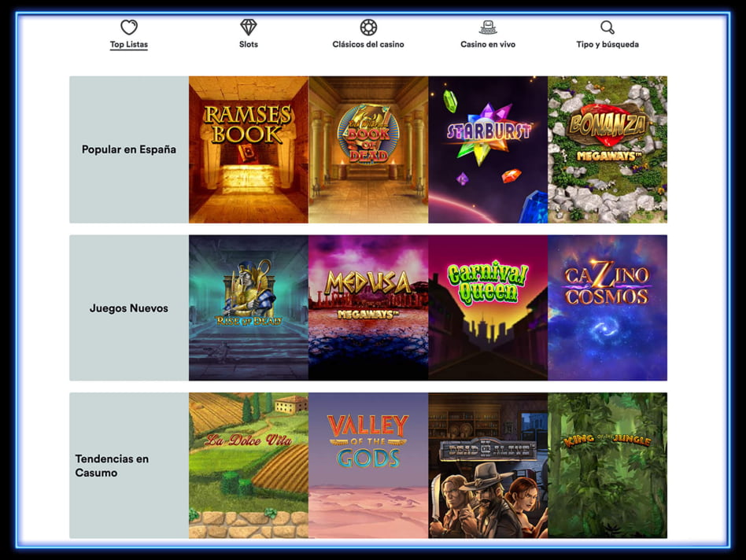
Task: Launch La Dolce Vita slot
Action: tap(249, 466)
